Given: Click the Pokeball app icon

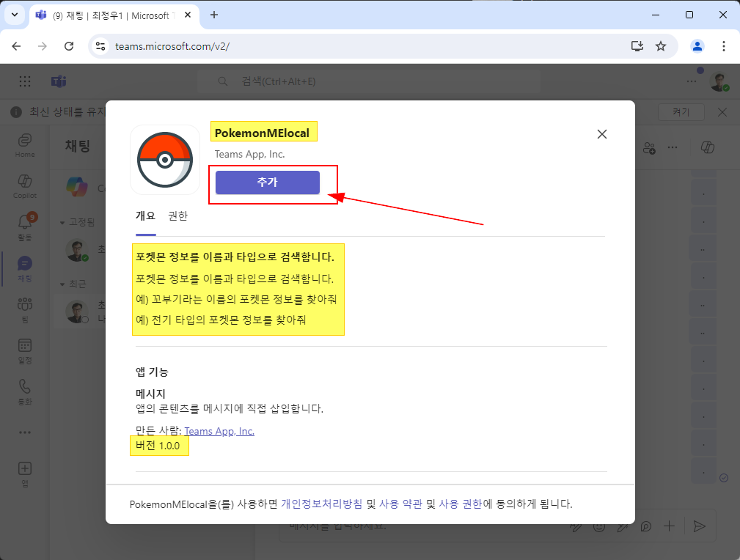Looking at the screenshot, I should (x=165, y=160).
